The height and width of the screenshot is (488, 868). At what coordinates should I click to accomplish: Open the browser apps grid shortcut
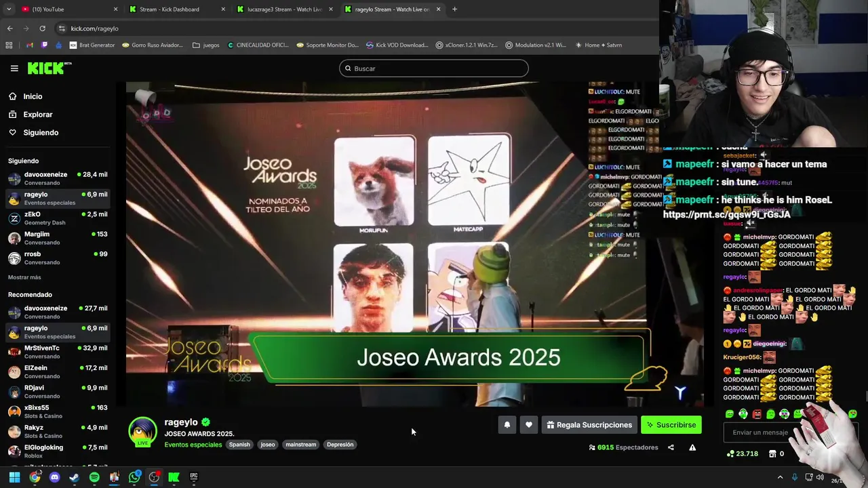(9, 45)
